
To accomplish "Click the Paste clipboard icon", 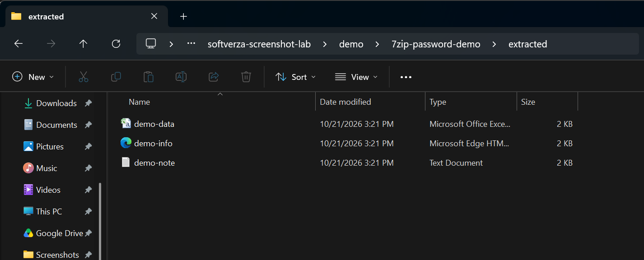I will tap(149, 77).
